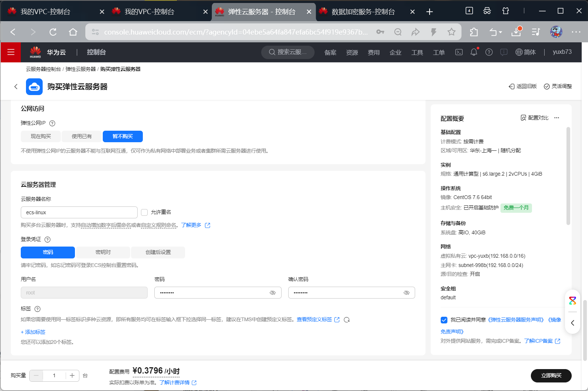Open 工具 menu
This screenshot has height=391, width=588.
tap(417, 52)
